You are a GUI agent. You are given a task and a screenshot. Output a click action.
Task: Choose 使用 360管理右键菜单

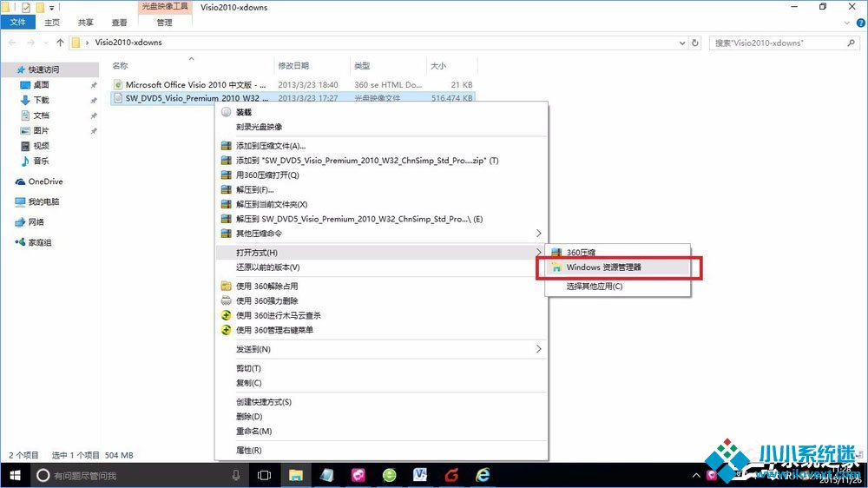(x=382, y=330)
